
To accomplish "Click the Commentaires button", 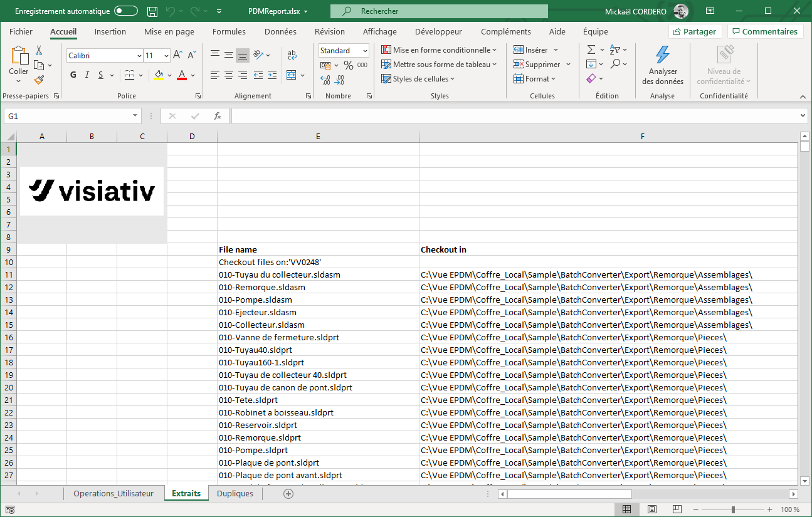I will tap(764, 31).
